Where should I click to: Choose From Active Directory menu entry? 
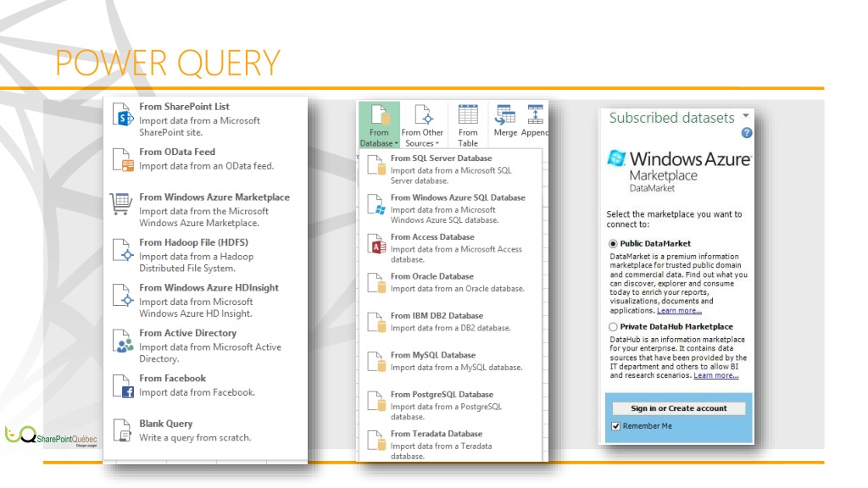click(x=205, y=346)
